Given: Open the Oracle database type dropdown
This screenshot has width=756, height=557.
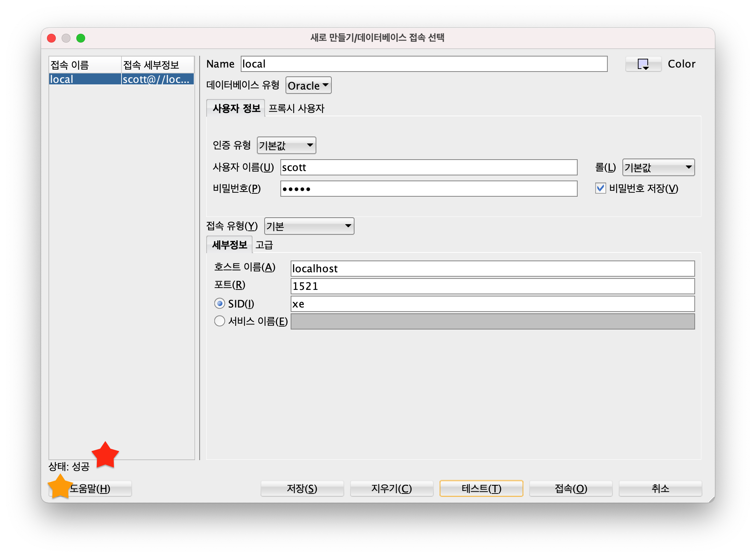Looking at the screenshot, I should [308, 85].
